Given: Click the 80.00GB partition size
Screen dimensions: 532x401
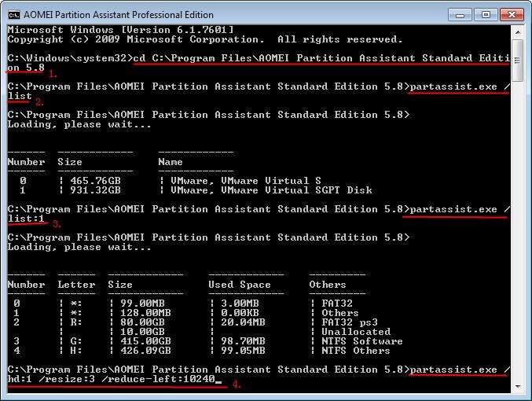Looking at the screenshot, I should [x=142, y=322].
